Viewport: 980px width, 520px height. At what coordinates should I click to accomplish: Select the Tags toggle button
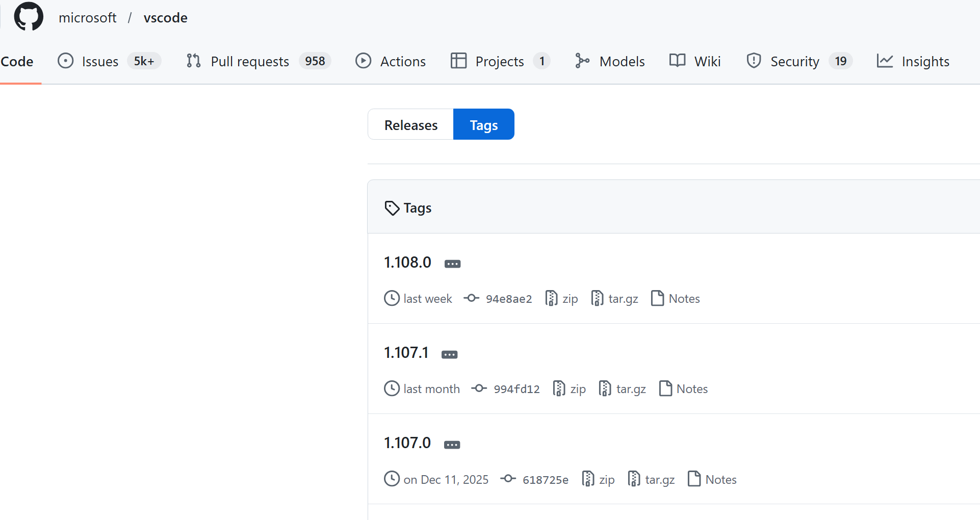(483, 124)
